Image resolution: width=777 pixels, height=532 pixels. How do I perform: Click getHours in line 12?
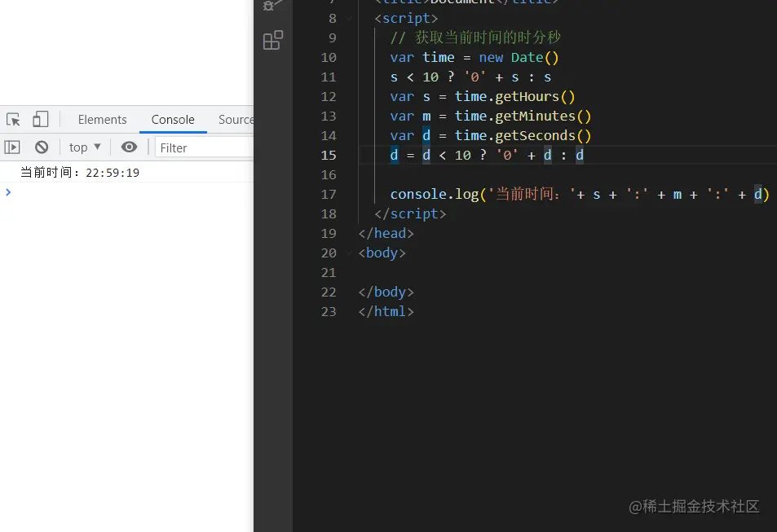tap(527, 97)
